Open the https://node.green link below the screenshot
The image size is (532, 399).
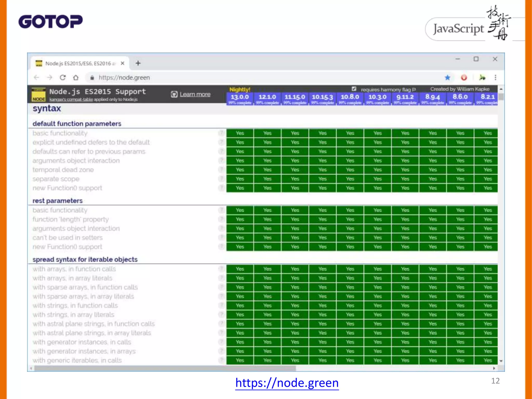point(287,383)
